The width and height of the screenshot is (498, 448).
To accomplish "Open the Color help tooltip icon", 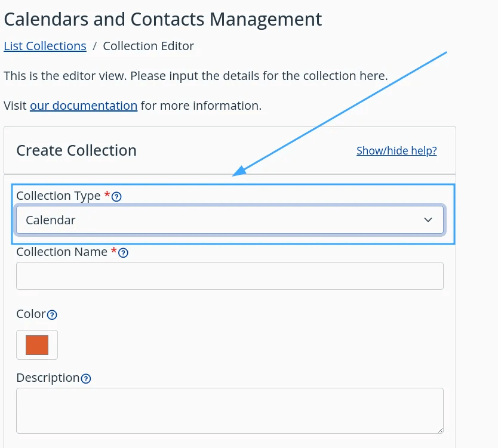I will click(x=53, y=314).
